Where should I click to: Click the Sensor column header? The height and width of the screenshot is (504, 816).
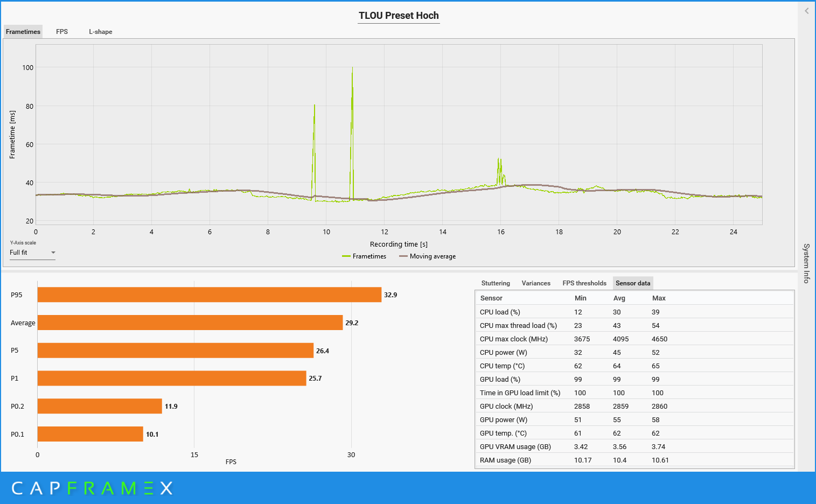point(491,298)
